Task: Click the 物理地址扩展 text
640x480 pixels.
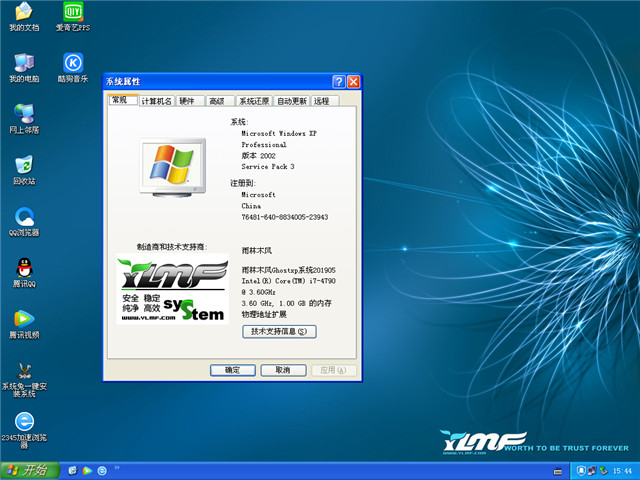Action: (264, 314)
